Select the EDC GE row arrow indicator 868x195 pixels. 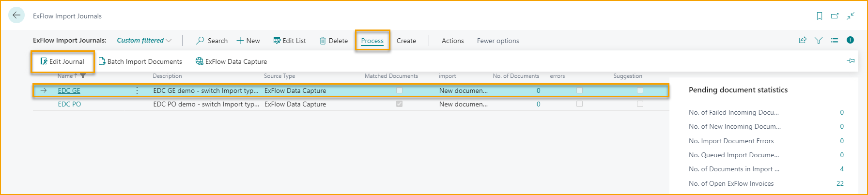[x=44, y=90]
